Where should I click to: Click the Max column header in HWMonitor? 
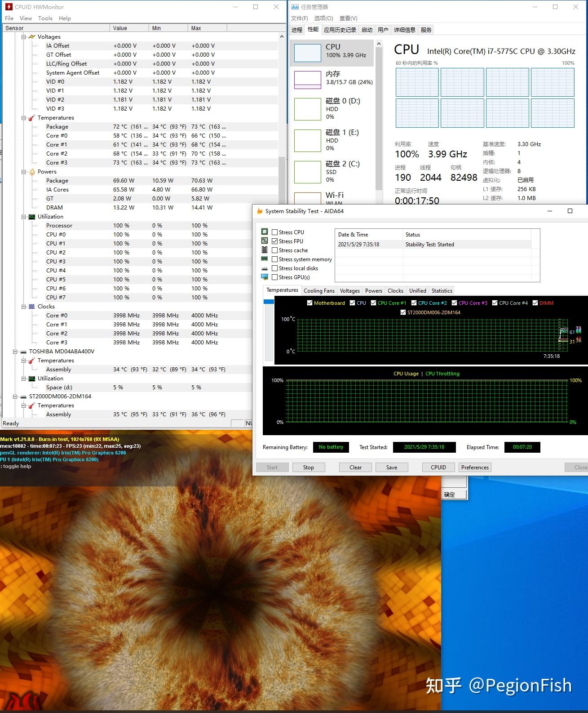(x=208, y=28)
